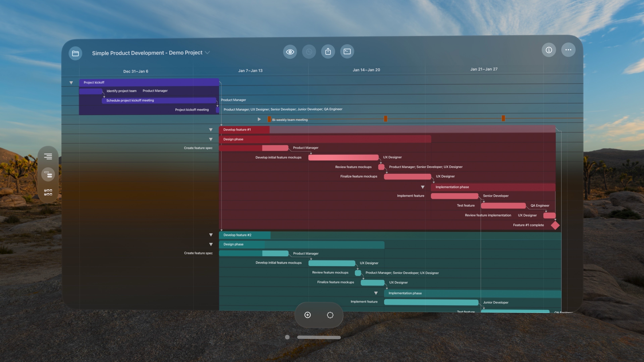Add a new task with the plus button
644x362 pixels.
pyautogui.click(x=307, y=315)
